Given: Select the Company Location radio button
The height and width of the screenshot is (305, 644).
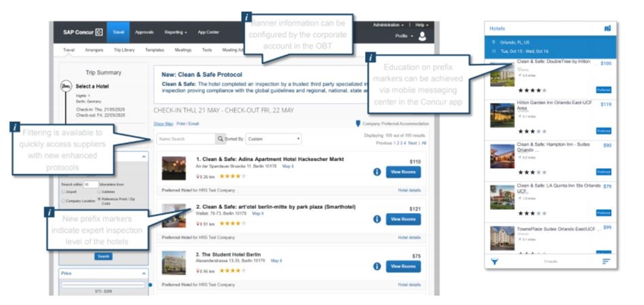Looking at the screenshot, I should (64, 200).
